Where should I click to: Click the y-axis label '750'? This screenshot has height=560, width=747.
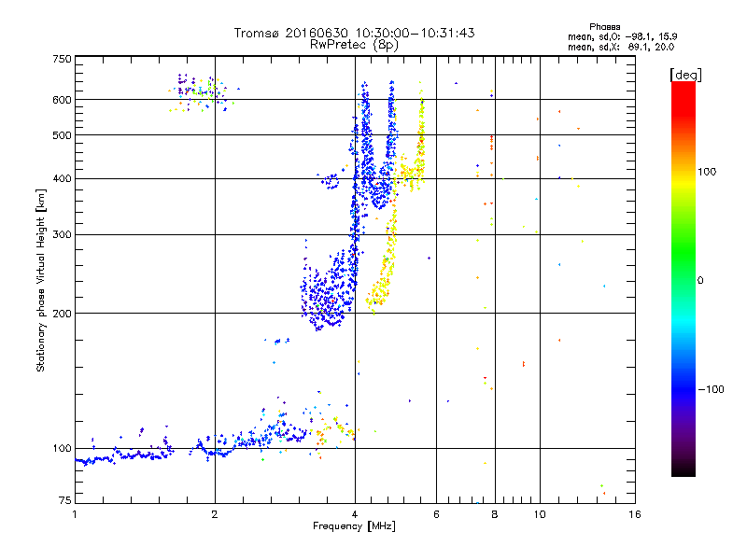(62, 59)
